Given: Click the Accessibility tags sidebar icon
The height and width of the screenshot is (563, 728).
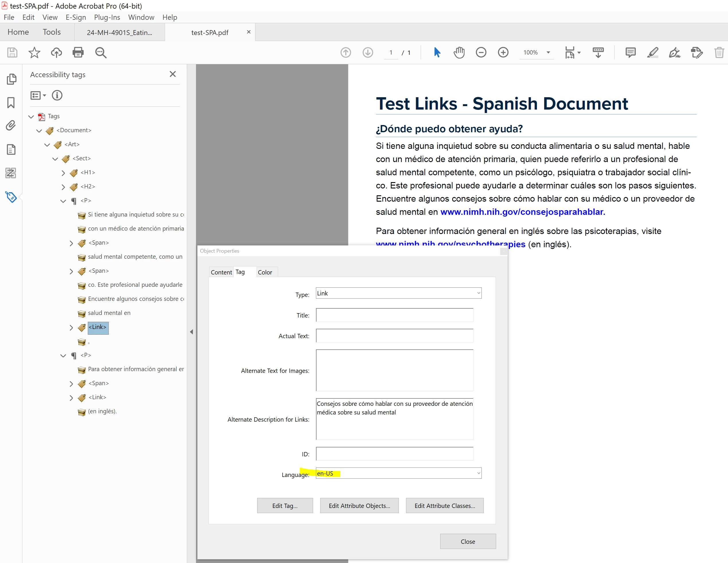Looking at the screenshot, I should (x=11, y=197).
